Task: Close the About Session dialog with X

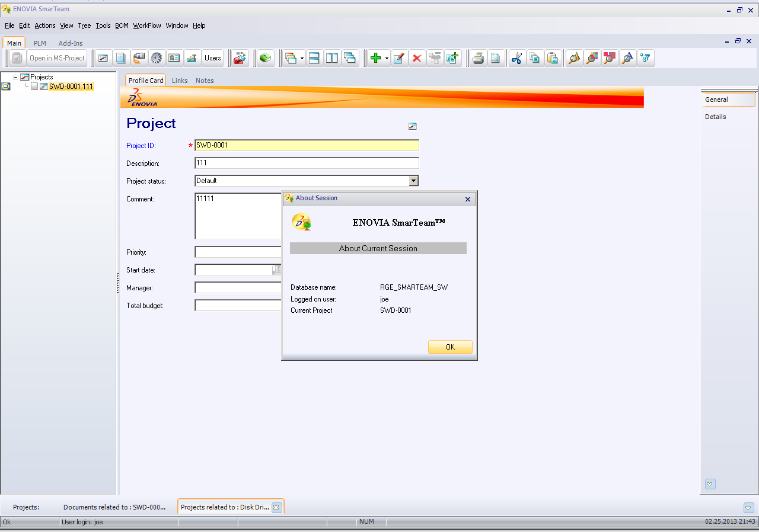Action: click(468, 199)
